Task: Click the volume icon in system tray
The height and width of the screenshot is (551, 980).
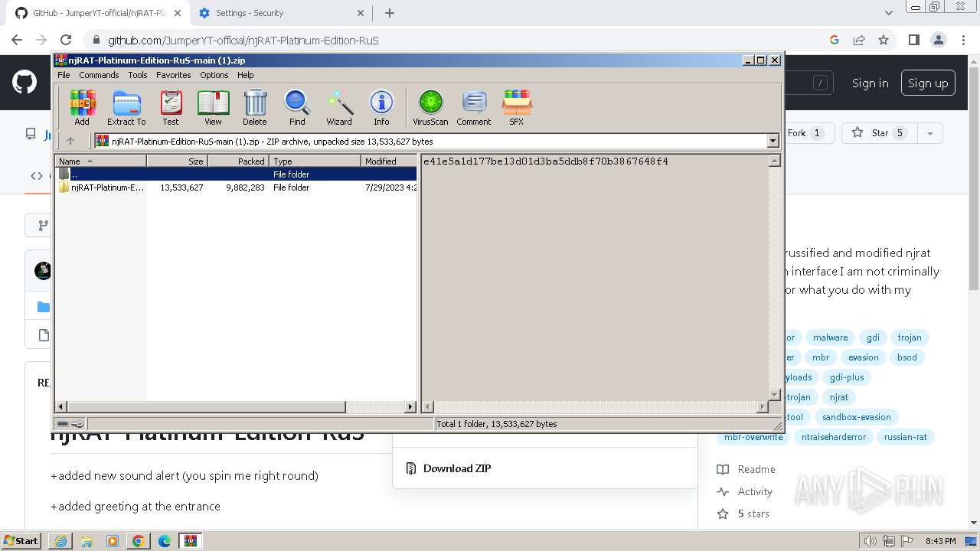Action: pos(871,541)
